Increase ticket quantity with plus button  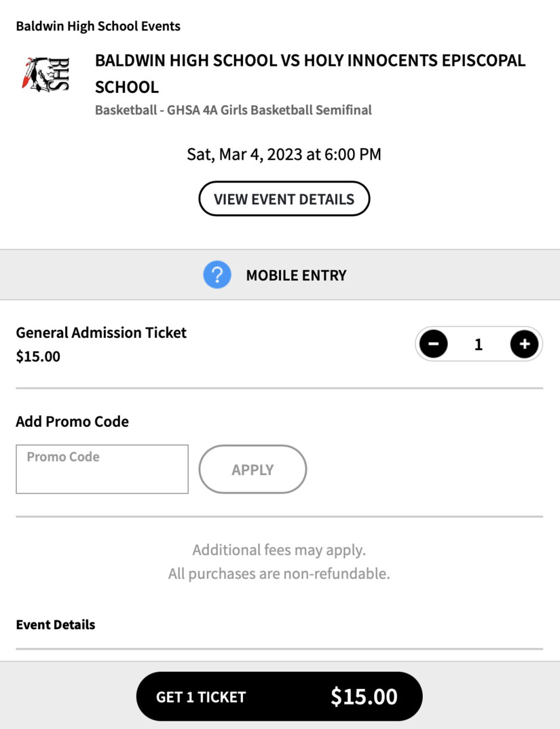(524, 344)
